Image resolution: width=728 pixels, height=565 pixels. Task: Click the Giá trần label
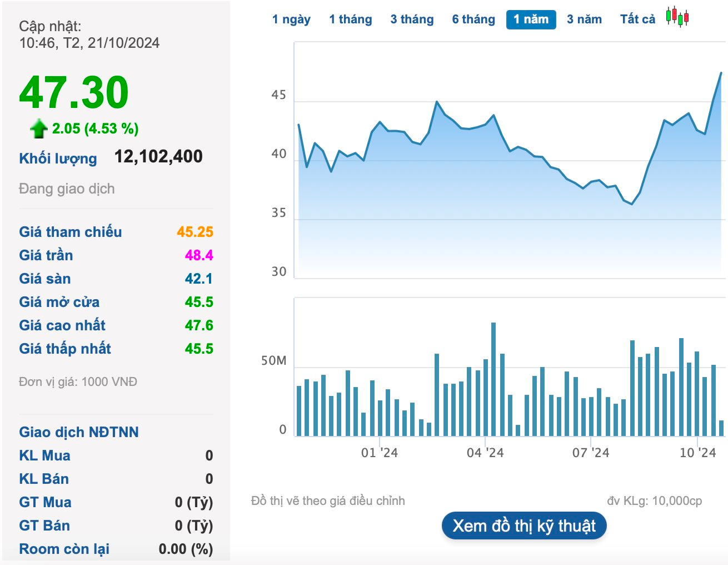tap(46, 255)
